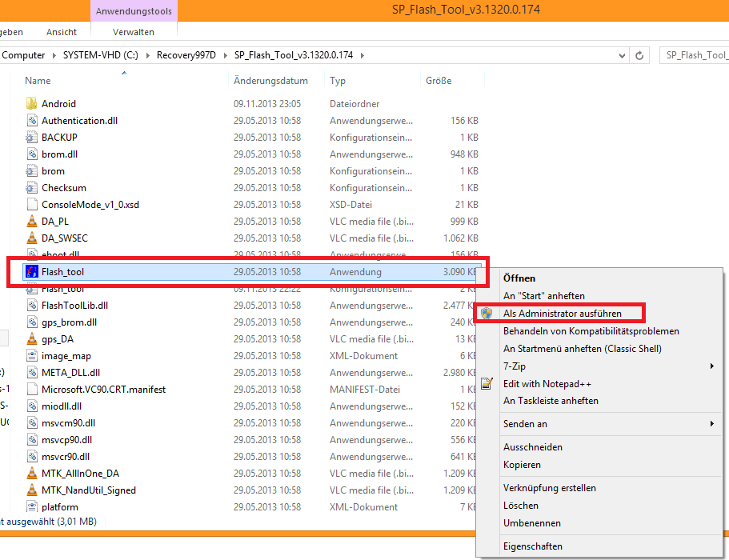Click SYSTEM-VHD (C:) in the breadcrumb

101,55
